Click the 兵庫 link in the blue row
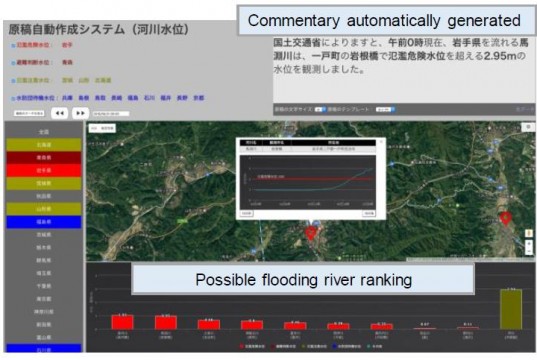The width and height of the screenshot is (537, 360). pos(67,98)
